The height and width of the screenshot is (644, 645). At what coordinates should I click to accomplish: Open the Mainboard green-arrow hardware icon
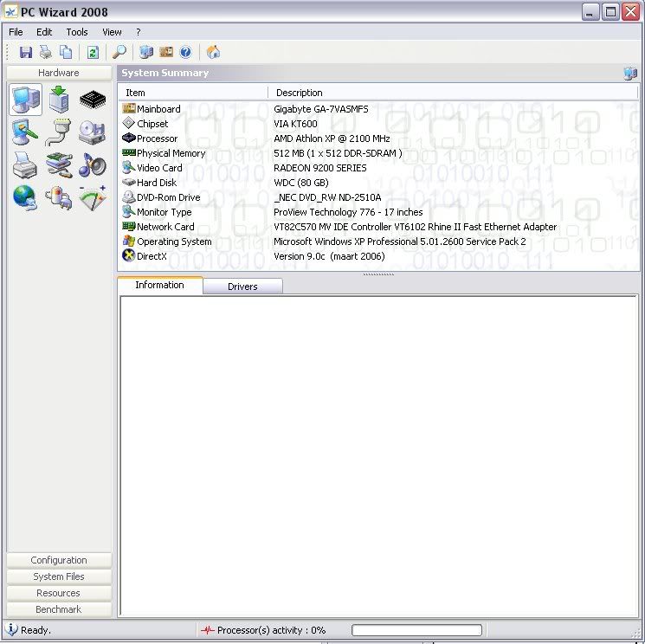coord(59,99)
